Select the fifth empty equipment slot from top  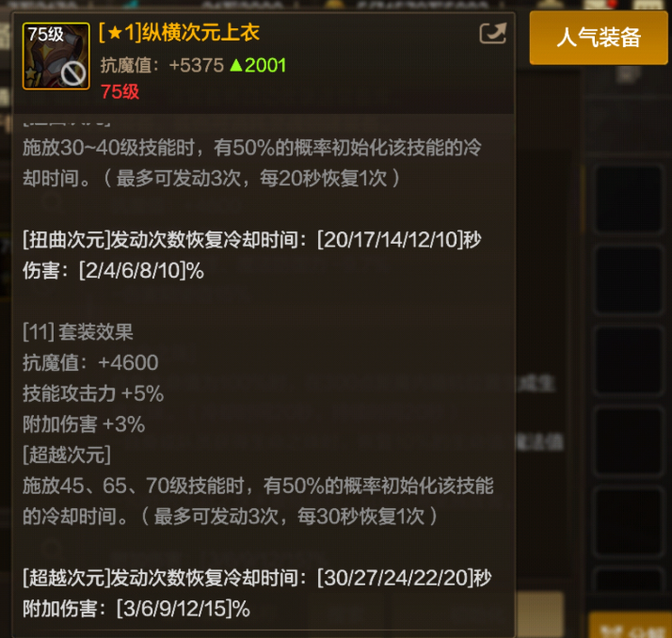click(629, 522)
